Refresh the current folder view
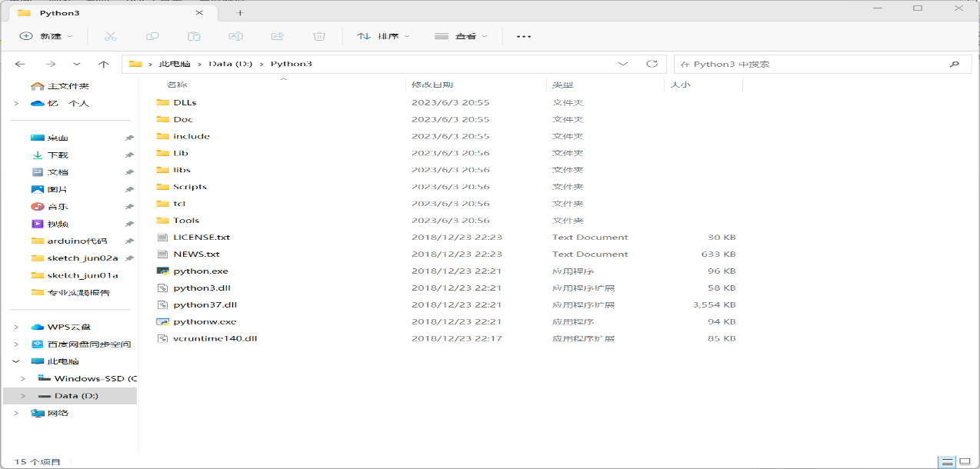Screen dimensions: 980x469 (x=652, y=64)
